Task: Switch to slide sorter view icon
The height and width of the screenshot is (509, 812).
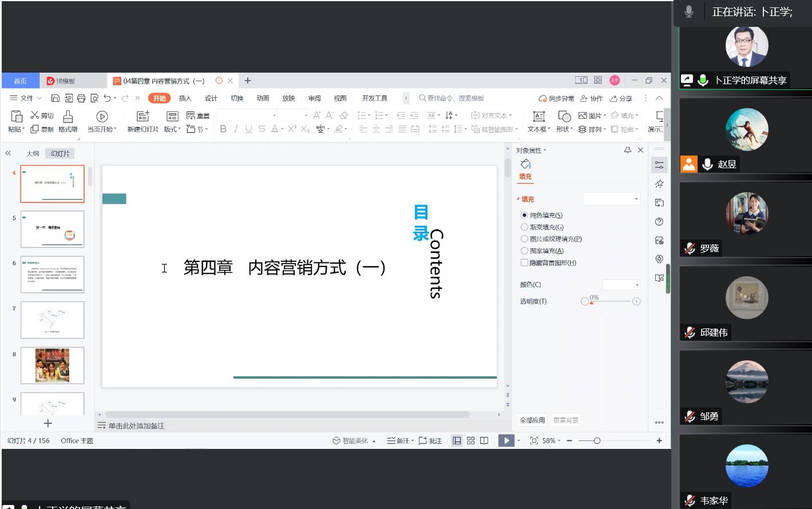Action: click(x=470, y=441)
